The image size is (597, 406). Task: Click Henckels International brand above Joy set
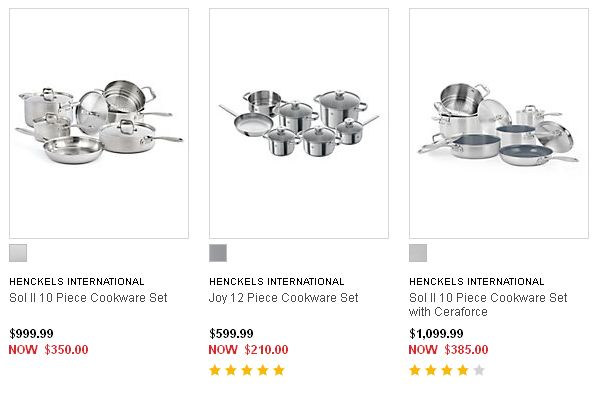276,281
